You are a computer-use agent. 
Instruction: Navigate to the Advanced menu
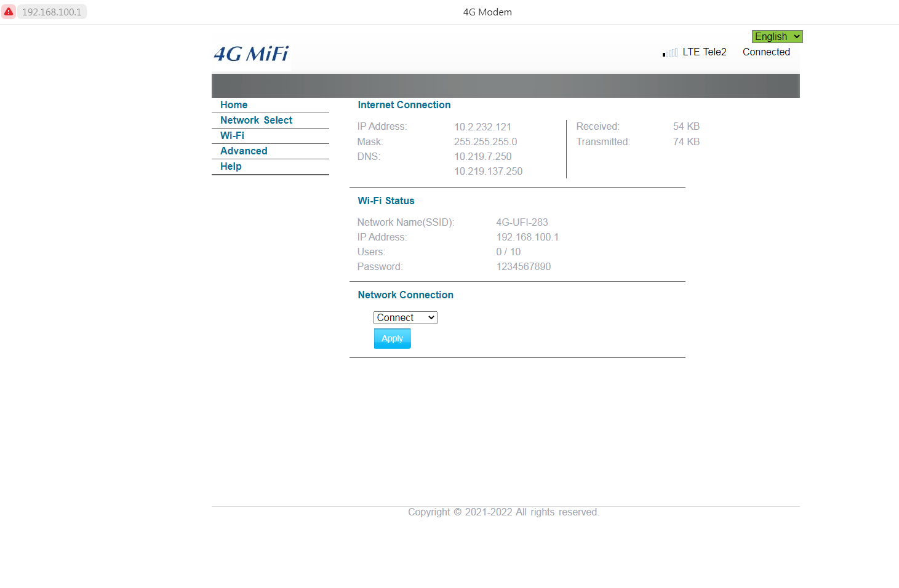pos(244,151)
